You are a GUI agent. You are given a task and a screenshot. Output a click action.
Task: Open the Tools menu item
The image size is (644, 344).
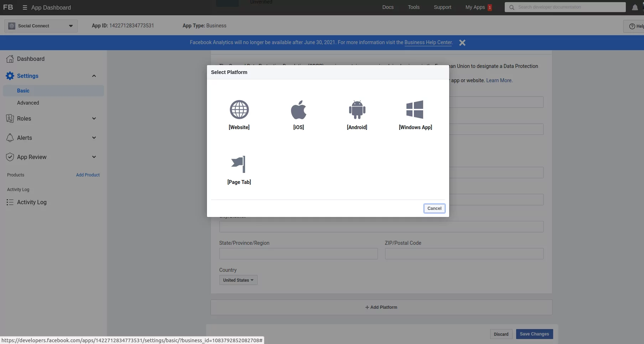point(414,7)
